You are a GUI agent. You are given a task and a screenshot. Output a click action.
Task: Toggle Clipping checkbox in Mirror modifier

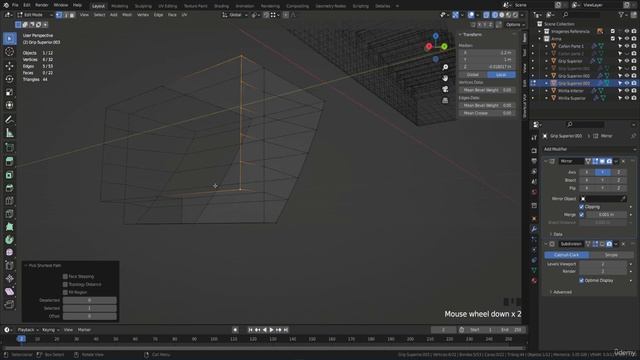click(x=582, y=207)
